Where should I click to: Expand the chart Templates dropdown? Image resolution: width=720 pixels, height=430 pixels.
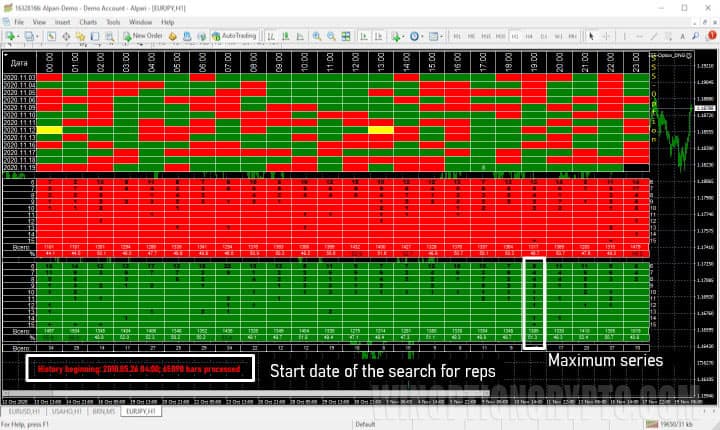coord(441,35)
